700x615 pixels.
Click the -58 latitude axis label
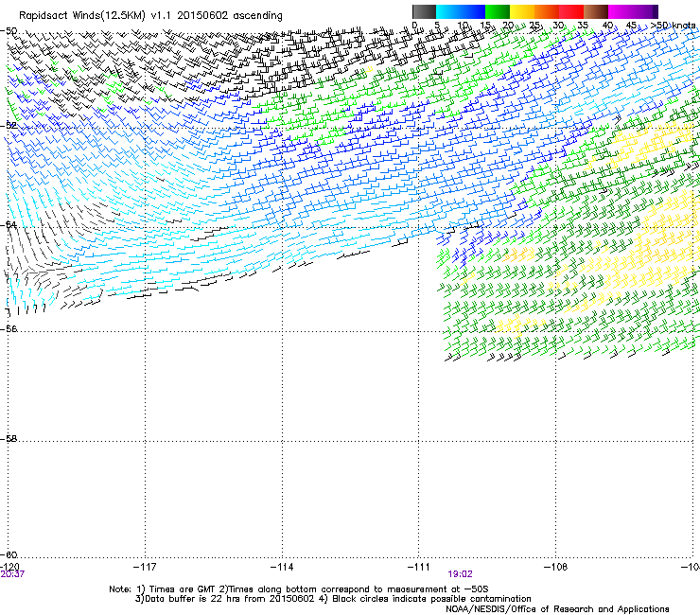9,439
